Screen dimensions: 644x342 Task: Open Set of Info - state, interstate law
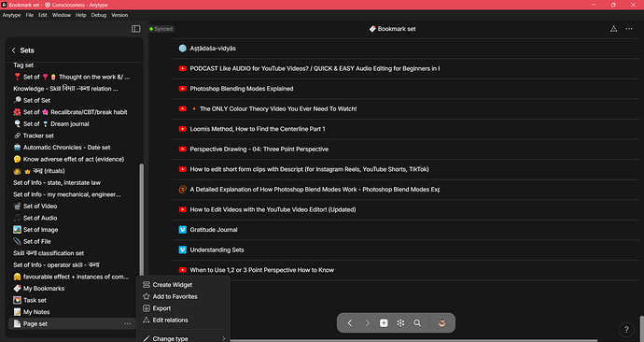[x=57, y=182]
